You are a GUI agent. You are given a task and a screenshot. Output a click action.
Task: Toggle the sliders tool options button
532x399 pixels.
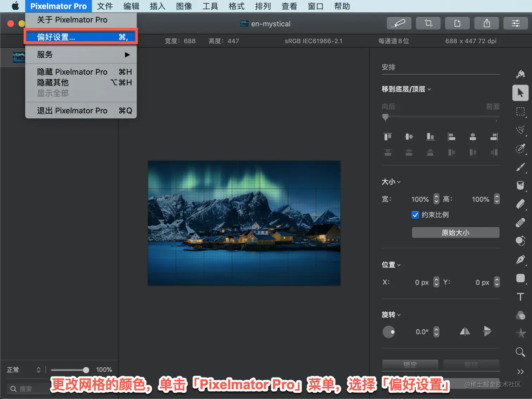pyautogui.click(x=516, y=23)
